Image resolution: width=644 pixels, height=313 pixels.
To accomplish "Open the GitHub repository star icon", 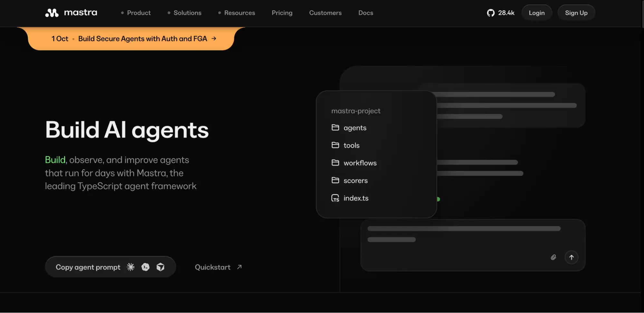I will [x=491, y=13].
